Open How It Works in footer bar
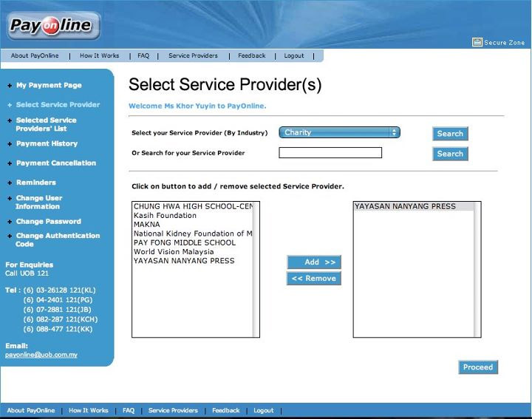 (89, 411)
